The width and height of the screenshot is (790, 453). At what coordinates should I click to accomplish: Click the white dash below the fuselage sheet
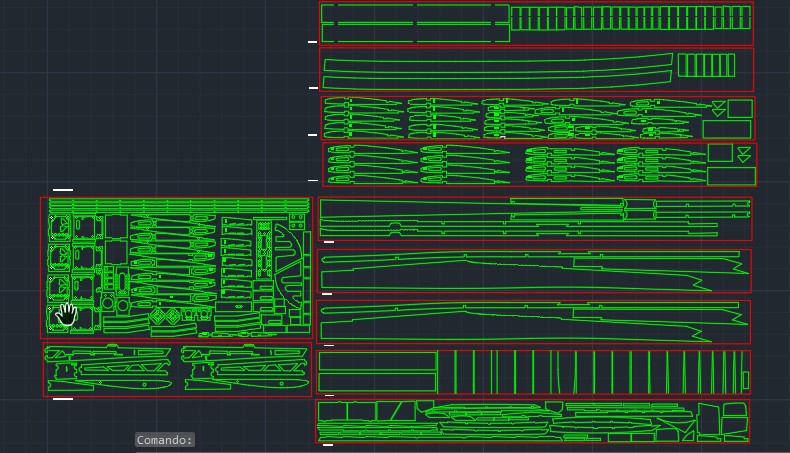click(x=63, y=399)
